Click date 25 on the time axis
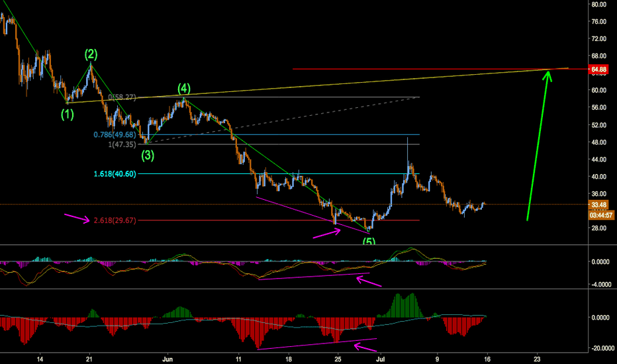The height and width of the screenshot is (364, 617). coord(338,359)
